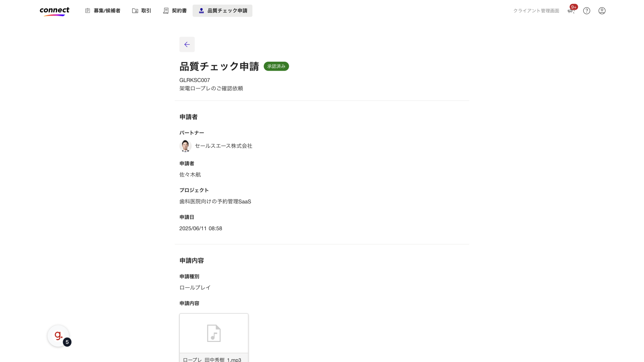Click the document icon next to 契約書
Viewport: 644px width, 362px height.
click(165, 10)
